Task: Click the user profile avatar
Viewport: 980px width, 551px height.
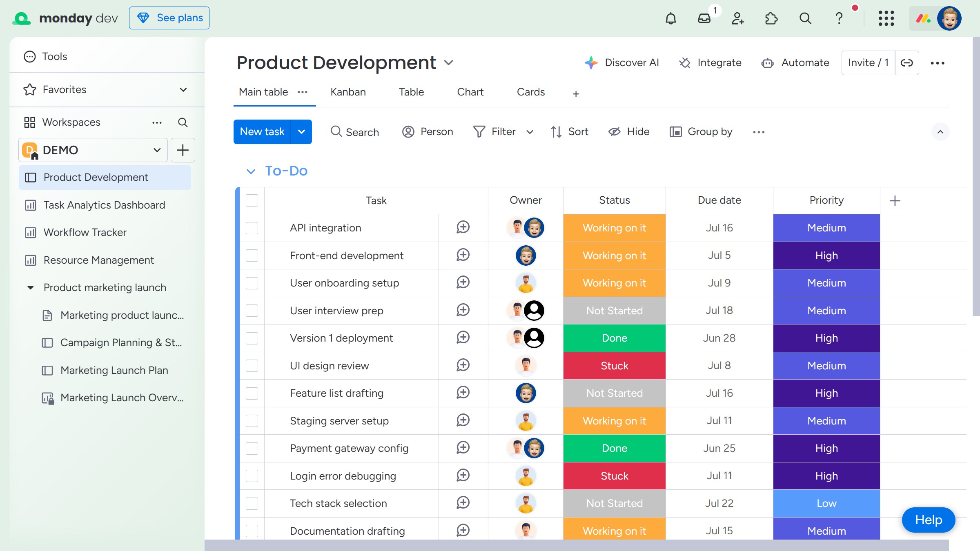Action: [949, 18]
